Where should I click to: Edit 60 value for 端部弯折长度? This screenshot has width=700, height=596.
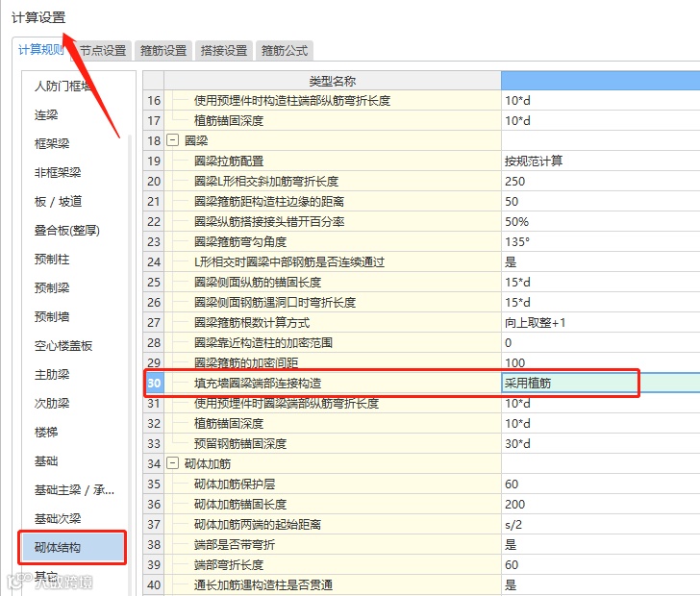(600, 564)
